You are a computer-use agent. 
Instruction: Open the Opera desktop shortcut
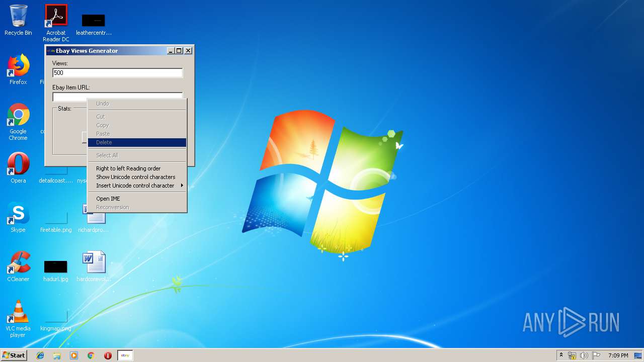(18, 168)
